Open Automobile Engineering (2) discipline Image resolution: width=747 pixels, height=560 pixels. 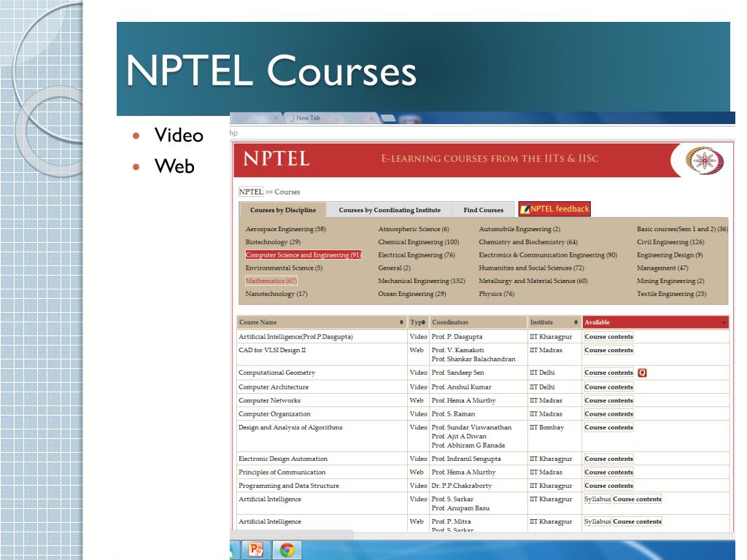(x=519, y=229)
